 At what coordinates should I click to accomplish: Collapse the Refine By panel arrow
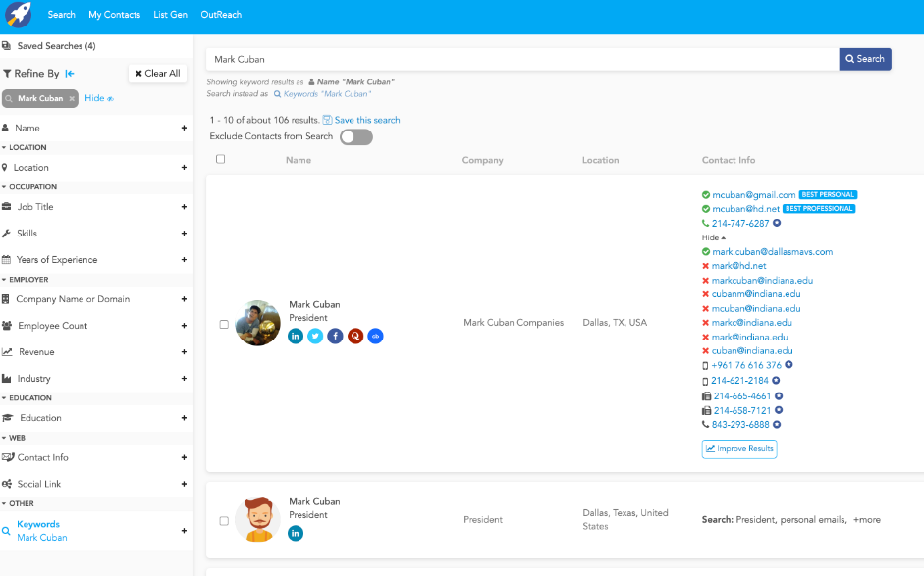click(70, 73)
